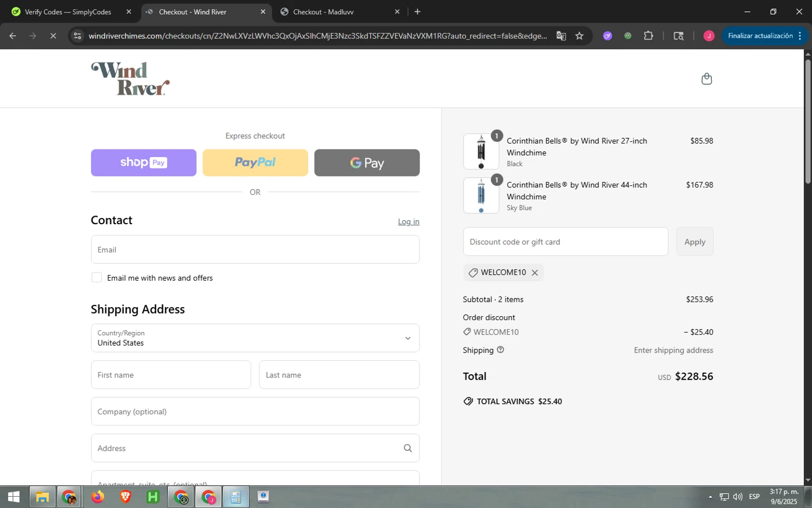Pay with Google Pay
The image size is (812, 508).
[x=367, y=162]
